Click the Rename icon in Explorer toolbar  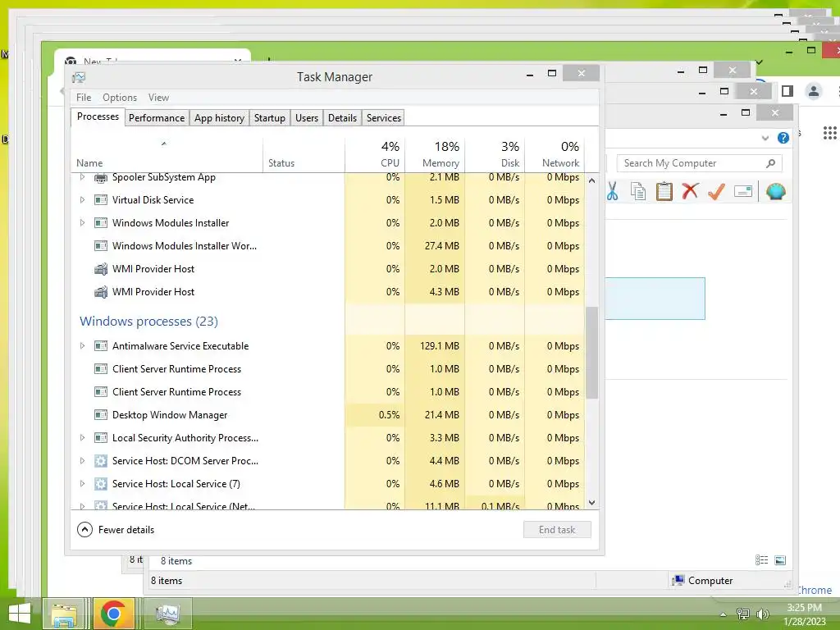743,191
